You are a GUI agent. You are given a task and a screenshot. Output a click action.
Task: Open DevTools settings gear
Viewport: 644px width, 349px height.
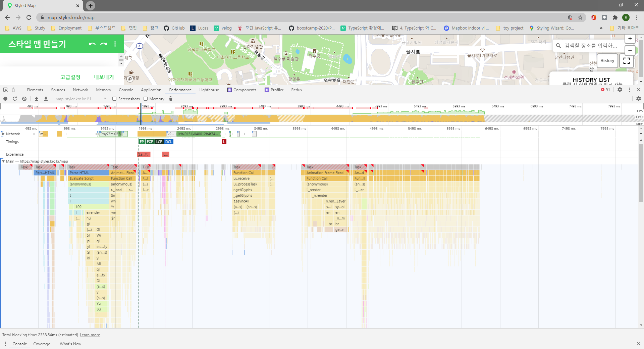coord(620,90)
